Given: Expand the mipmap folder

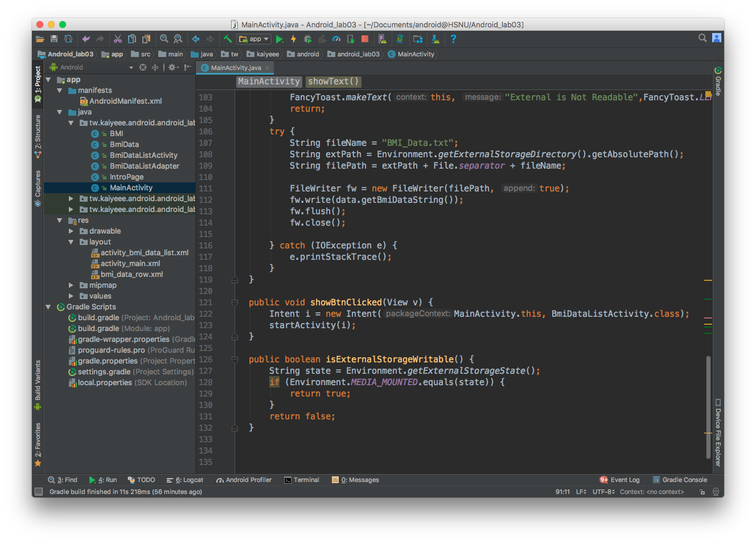Looking at the screenshot, I should (71, 285).
